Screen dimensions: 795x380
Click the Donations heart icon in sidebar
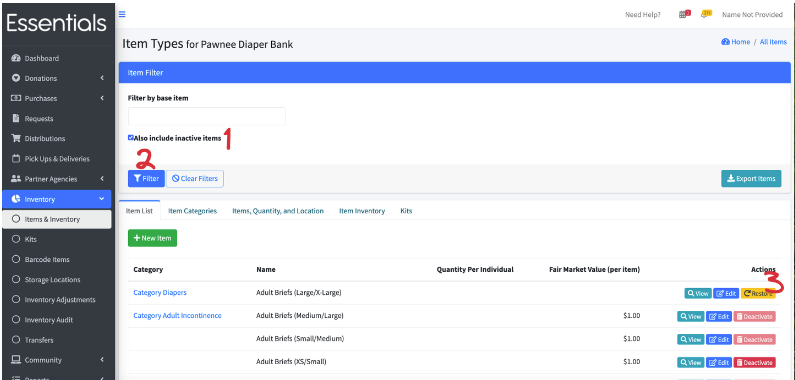pos(16,78)
